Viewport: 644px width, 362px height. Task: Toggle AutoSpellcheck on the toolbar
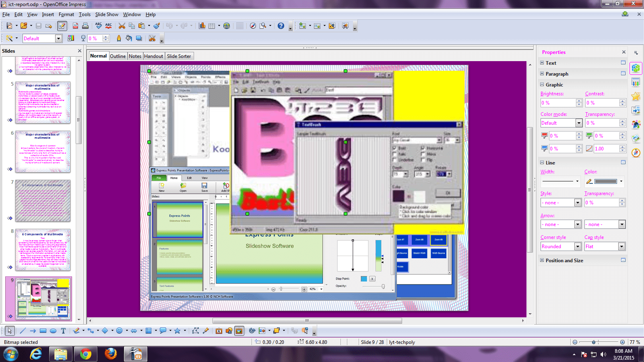(109, 26)
